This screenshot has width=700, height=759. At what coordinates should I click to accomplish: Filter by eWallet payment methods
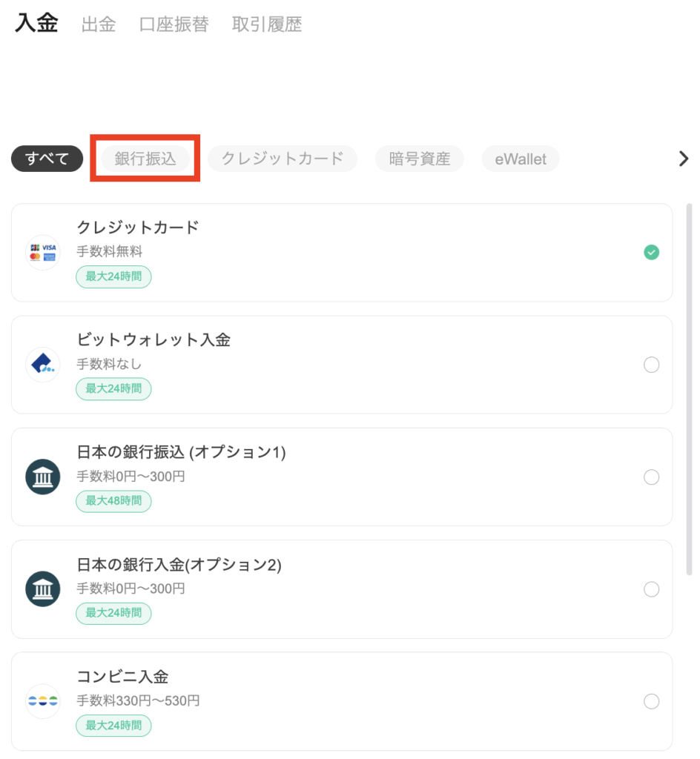(x=521, y=159)
